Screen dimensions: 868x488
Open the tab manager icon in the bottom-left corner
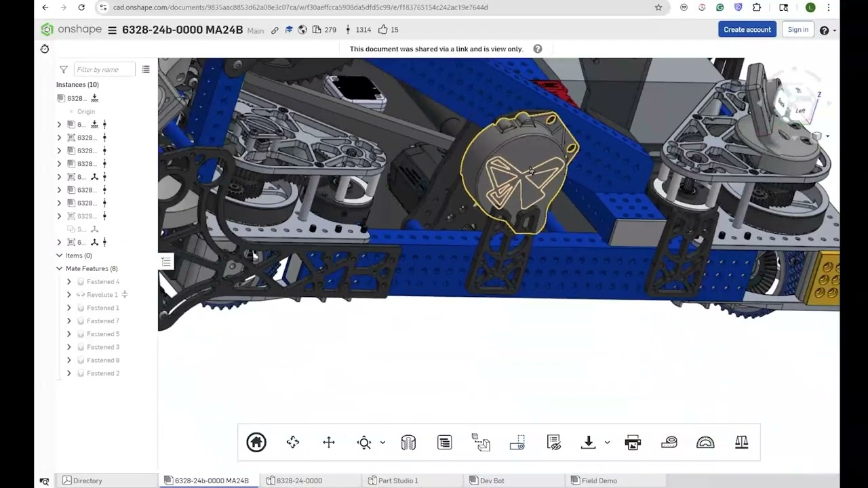point(45,481)
